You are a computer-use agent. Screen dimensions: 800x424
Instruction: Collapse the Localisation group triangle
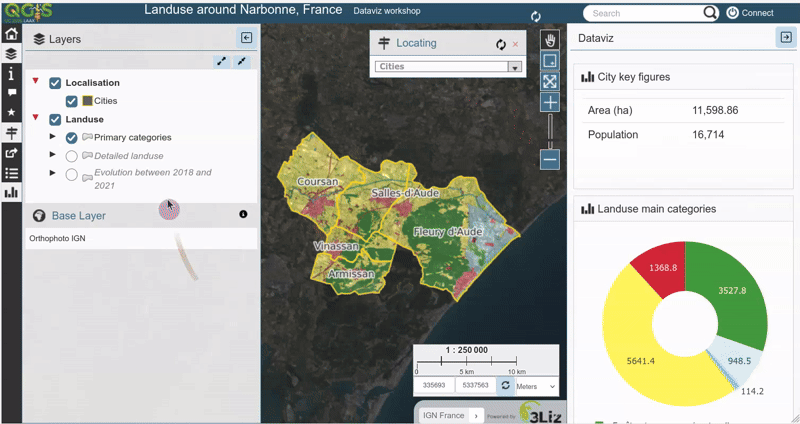click(36, 81)
